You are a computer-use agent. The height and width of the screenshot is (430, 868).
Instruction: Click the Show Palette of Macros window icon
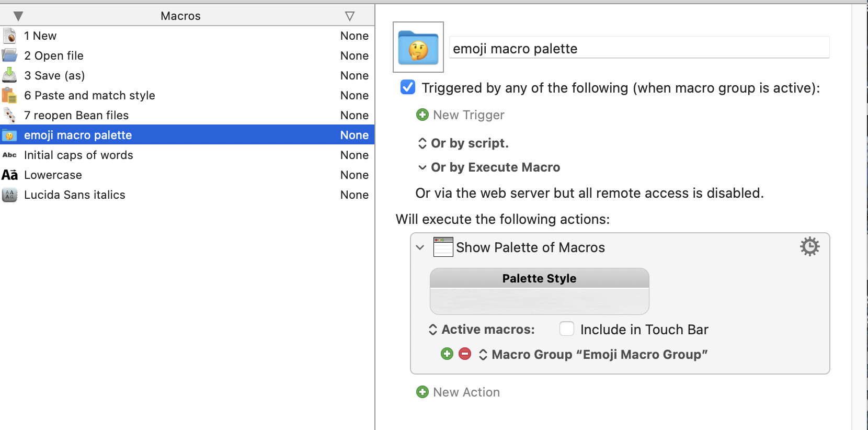click(443, 247)
